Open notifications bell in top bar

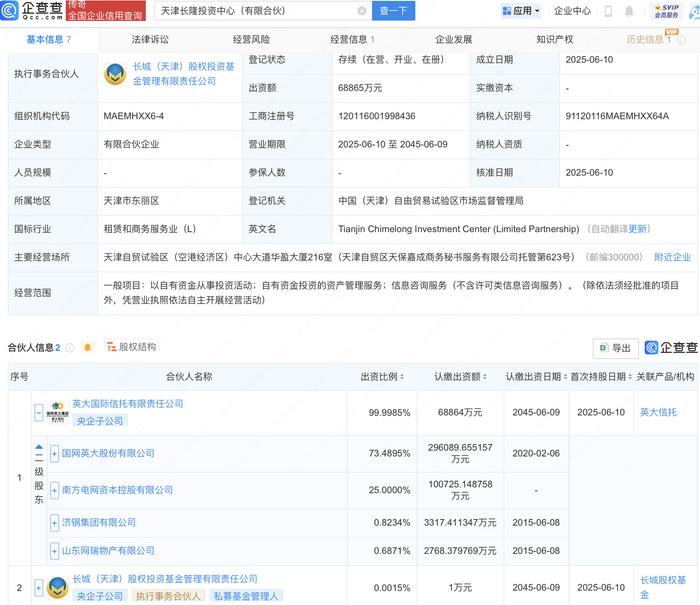[629, 11]
